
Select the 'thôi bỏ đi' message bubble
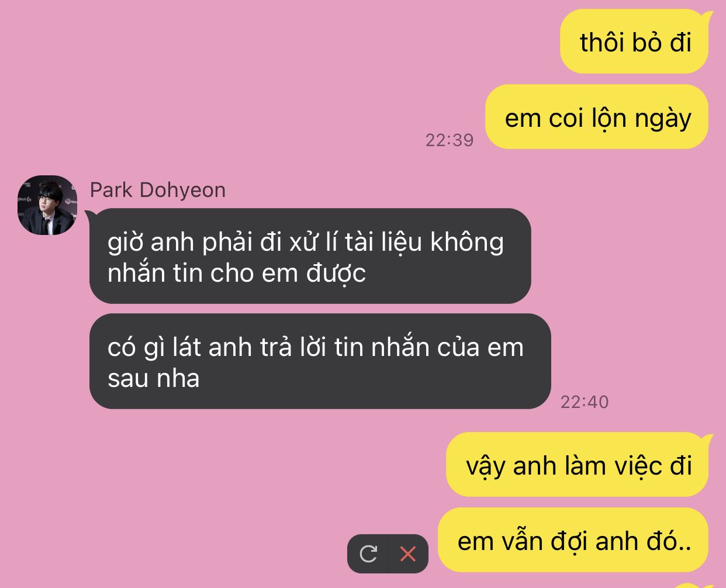coord(635,42)
